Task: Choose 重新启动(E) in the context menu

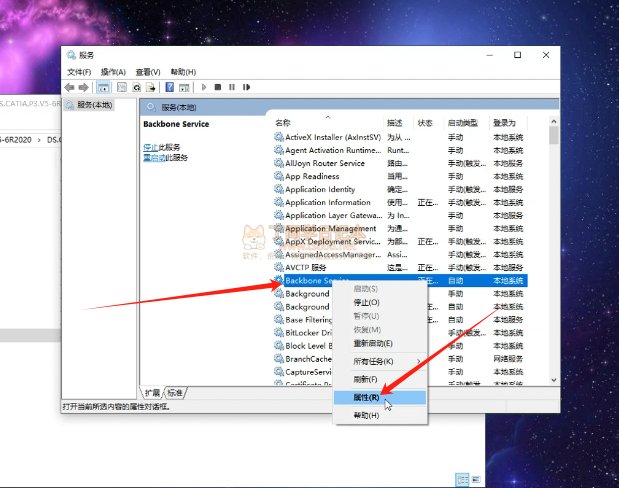Action: [373, 343]
